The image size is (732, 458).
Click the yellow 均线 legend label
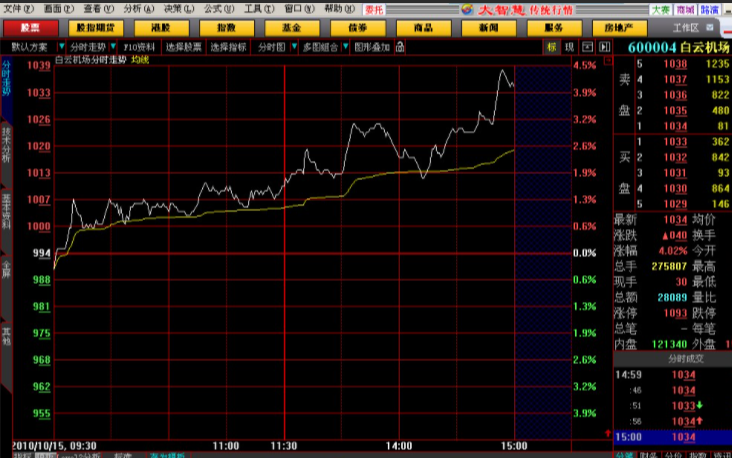[x=140, y=60]
